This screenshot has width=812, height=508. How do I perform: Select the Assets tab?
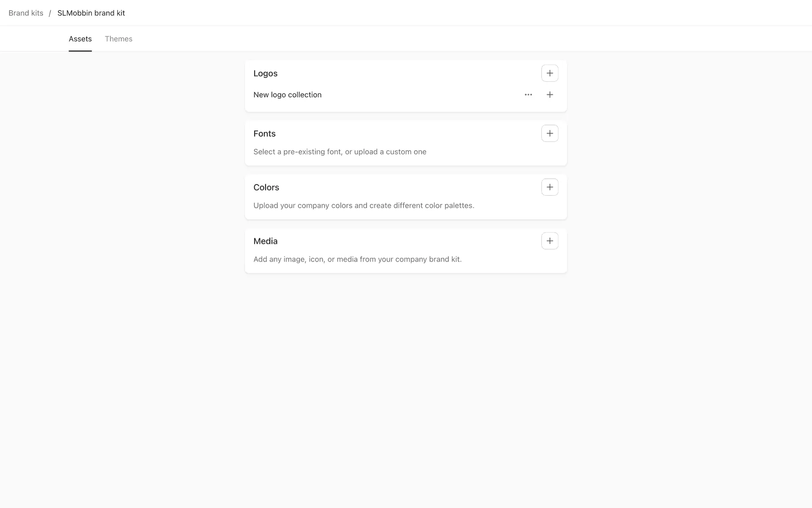[80, 39]
